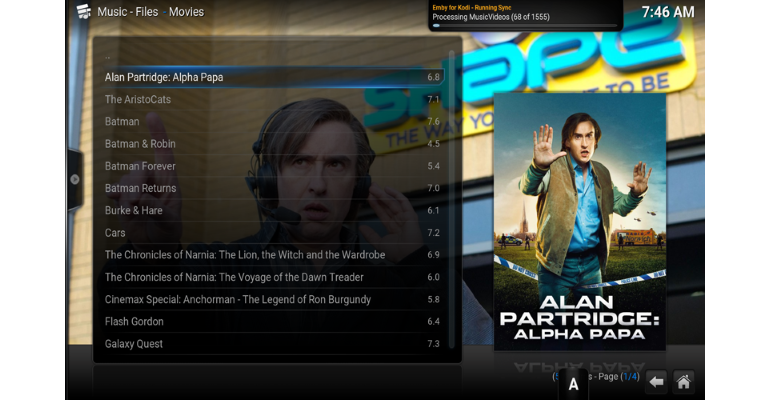Open the side menu arrow handle
The height and width of the screenshot is (400, 770).
point(75,179)
